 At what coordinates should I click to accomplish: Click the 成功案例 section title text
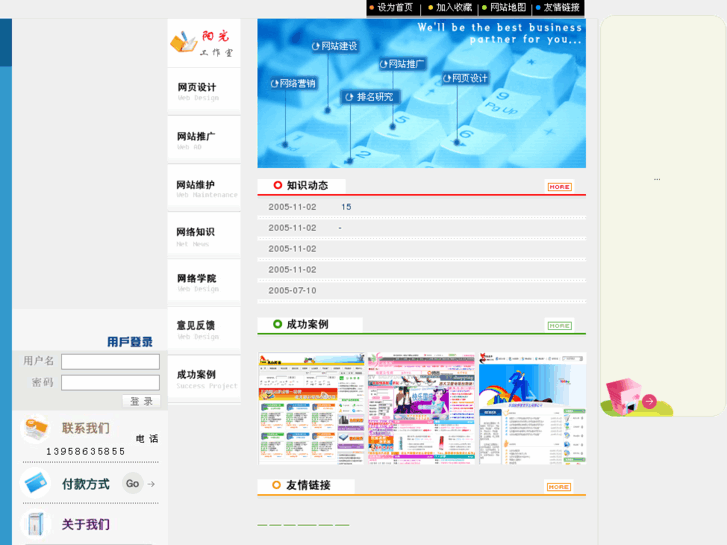point(307,324)
